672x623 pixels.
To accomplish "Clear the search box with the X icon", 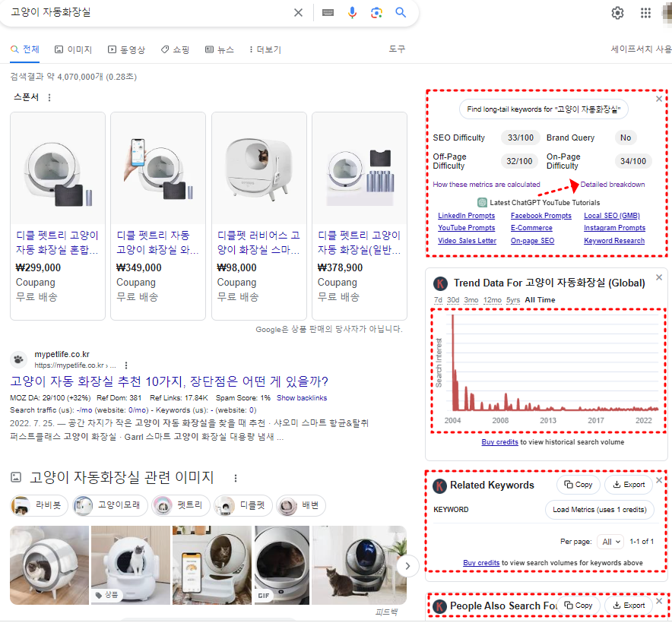I will (x=298, y=12).
